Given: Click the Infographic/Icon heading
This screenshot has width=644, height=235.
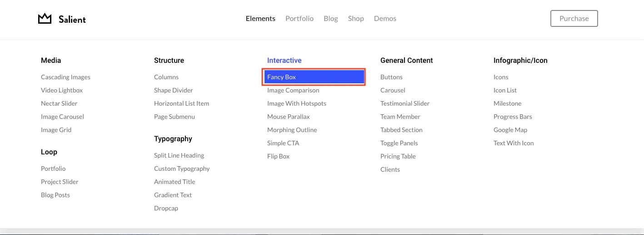Looking at the screenshot, I should pos(520,60).
